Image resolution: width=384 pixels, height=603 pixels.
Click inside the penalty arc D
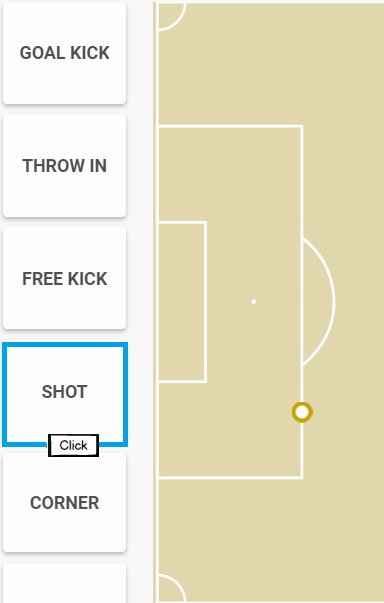[x=317, y=302]
